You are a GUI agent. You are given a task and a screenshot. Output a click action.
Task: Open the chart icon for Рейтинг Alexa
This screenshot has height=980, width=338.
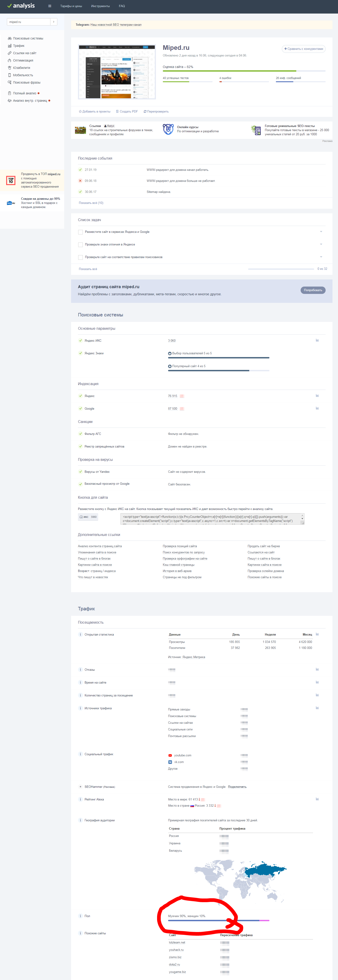click(x=317, y=799)
